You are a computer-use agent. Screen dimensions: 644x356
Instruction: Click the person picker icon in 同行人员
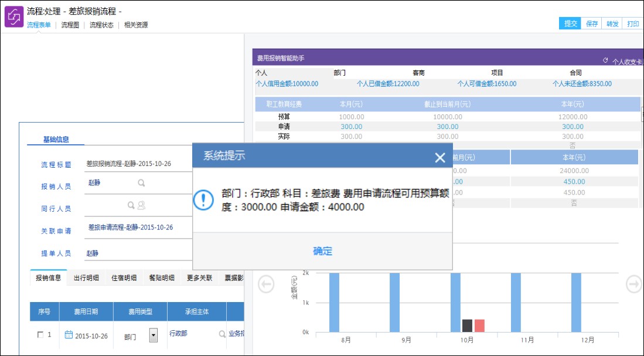pyautogui.click(x=141, y=205)
